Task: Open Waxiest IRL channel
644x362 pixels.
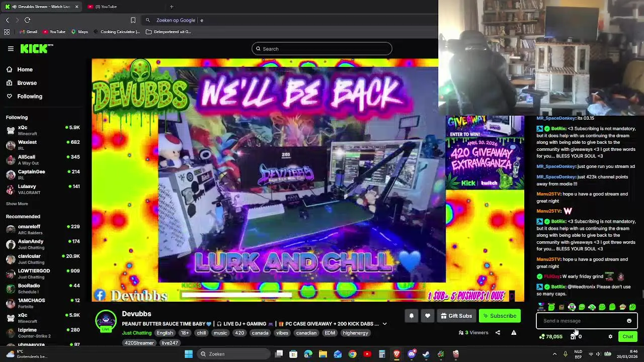Action: pyautogui.click(x=43, y=145)
